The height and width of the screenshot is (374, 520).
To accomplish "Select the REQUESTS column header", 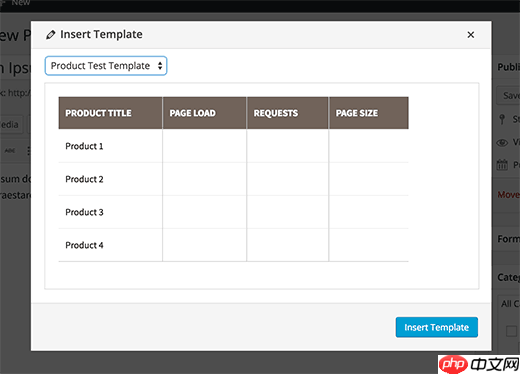I will 287,113.
